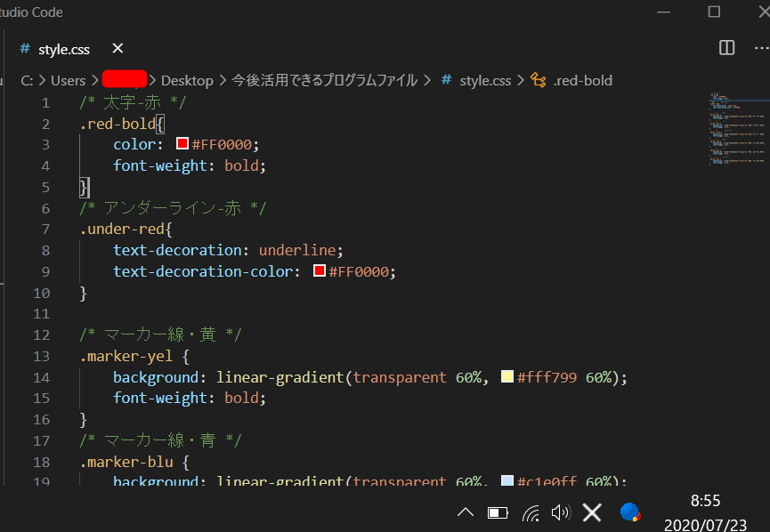770x532 pixels.
Task: Click 'transparent' keyword on line 14
Action: [400, 377]
